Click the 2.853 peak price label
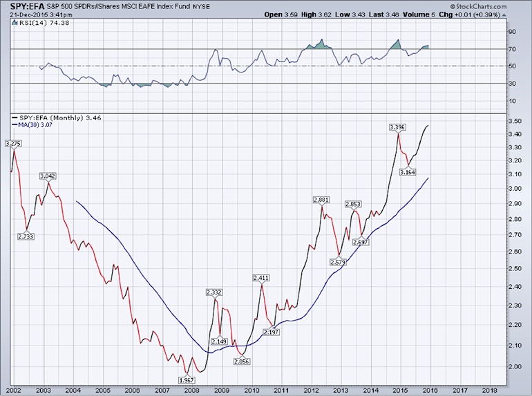 pos(353,204)
